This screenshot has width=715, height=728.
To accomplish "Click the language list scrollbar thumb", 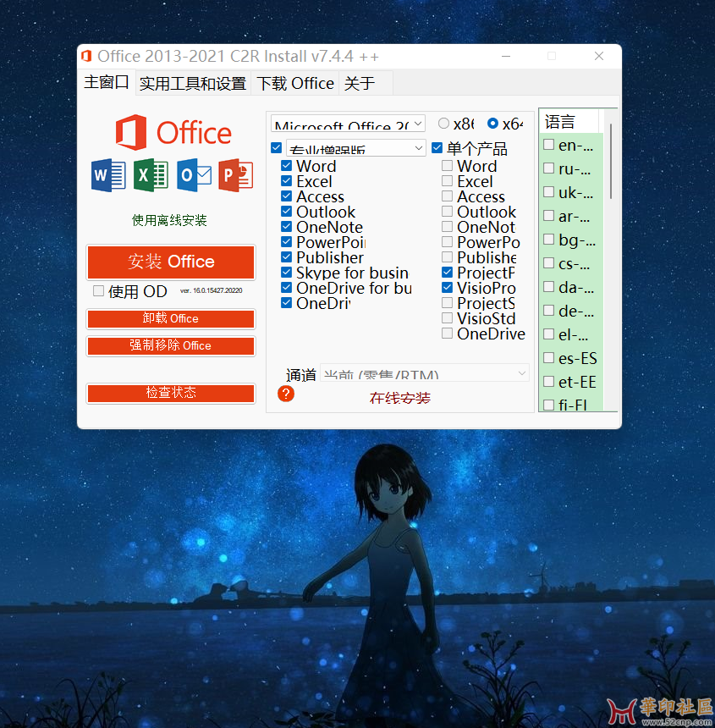I will coord(611,161).
